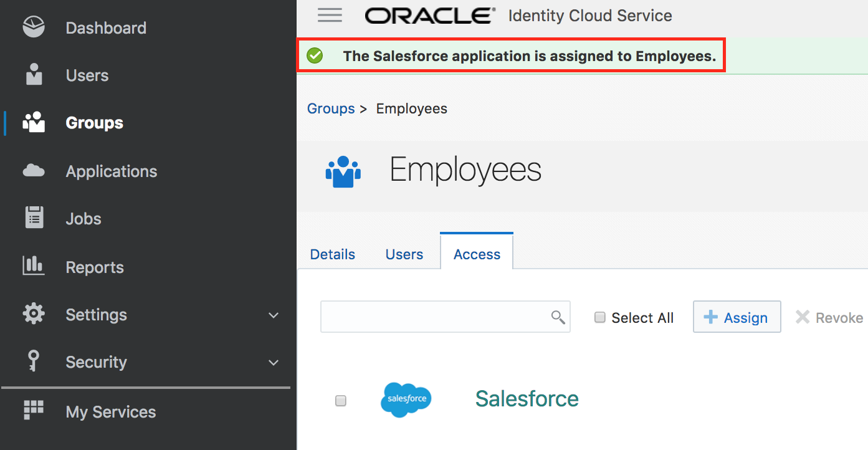The image size is (868, 450).
Task: Toggle the hamburger navigation menu icon
Action: coord(330,15)
